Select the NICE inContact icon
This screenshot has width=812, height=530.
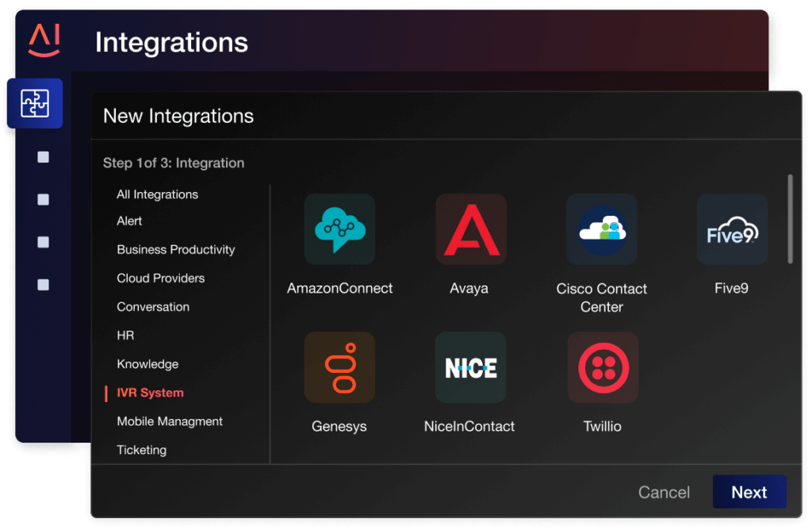[471, 367]
